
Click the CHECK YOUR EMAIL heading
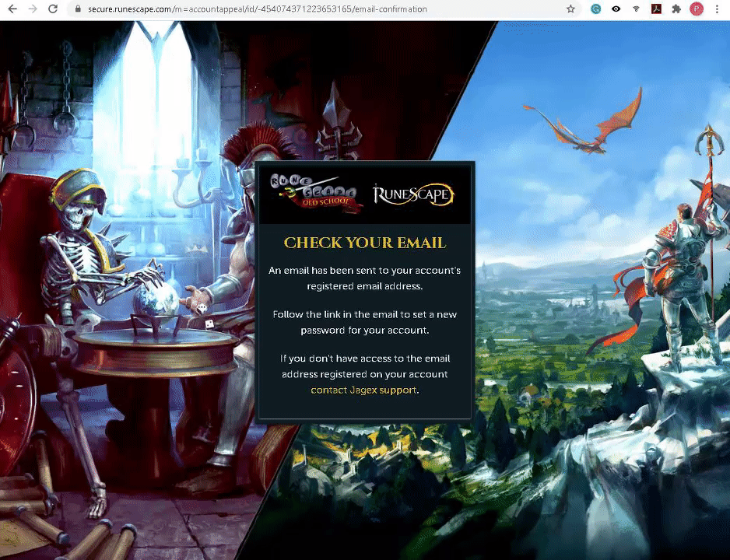click(x=365, y=243)
